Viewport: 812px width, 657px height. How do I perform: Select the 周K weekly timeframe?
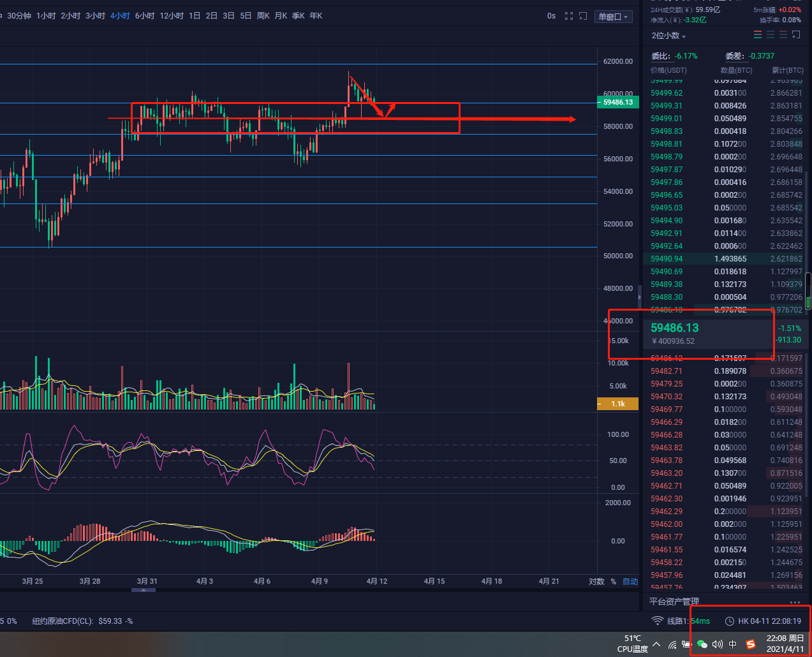pos(263,16)
